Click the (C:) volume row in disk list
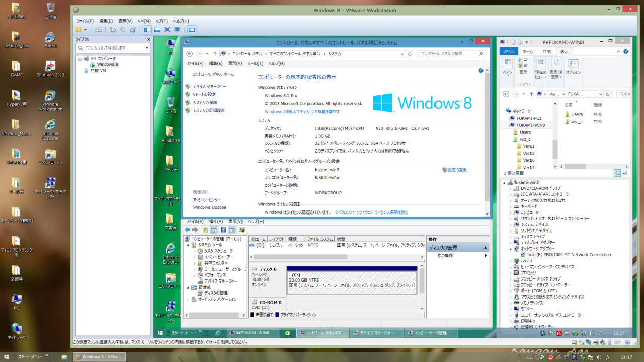This screenshot has height=362, width=644. pos(336,245)
